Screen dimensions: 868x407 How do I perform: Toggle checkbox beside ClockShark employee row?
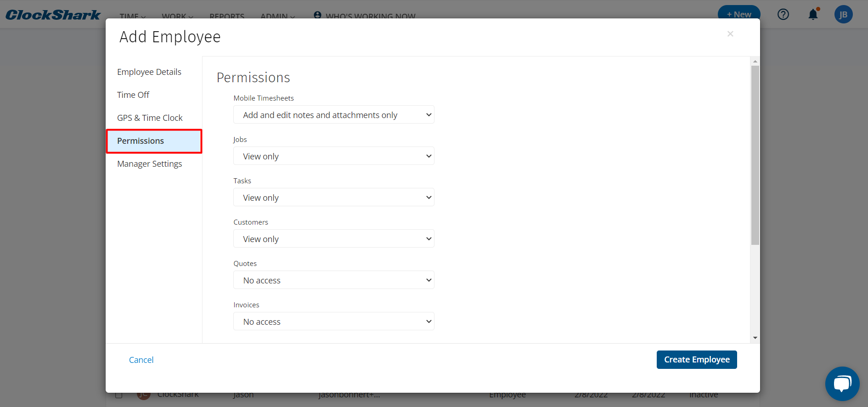[x=119, y=395]
